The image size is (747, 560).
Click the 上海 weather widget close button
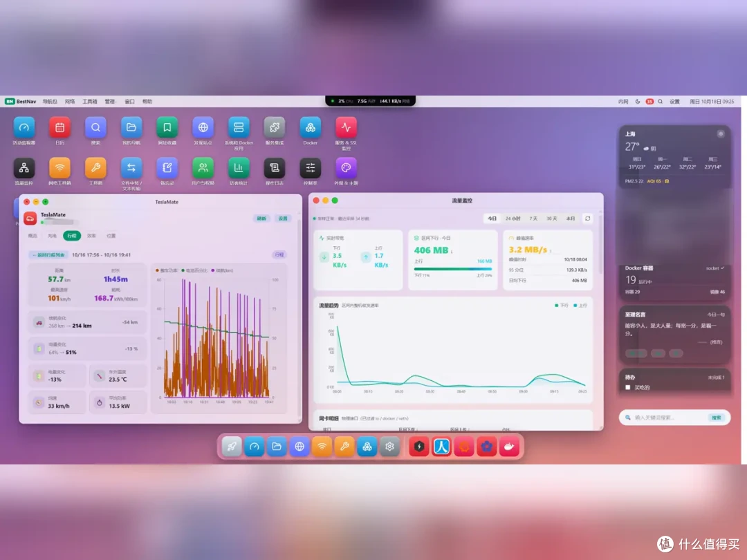click(x=721, y=134)
